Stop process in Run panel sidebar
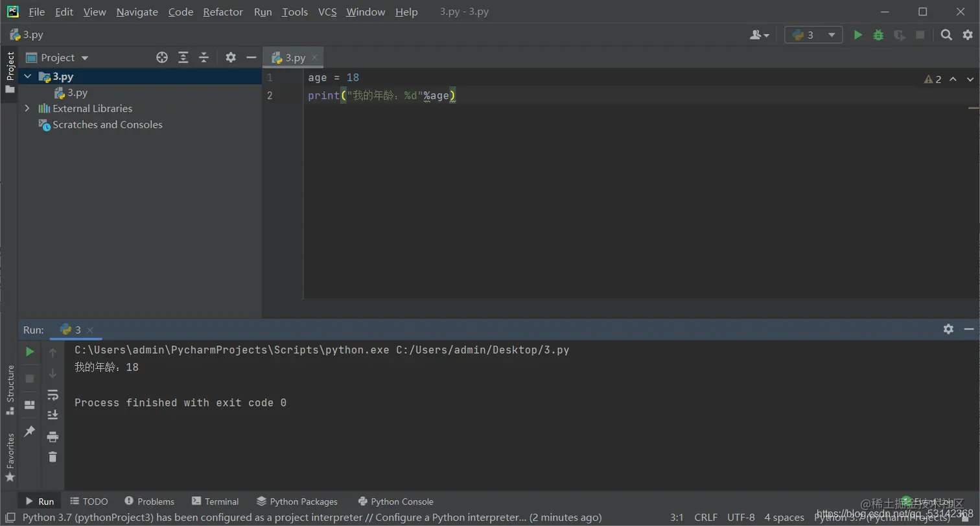 [x=30, y=378]
